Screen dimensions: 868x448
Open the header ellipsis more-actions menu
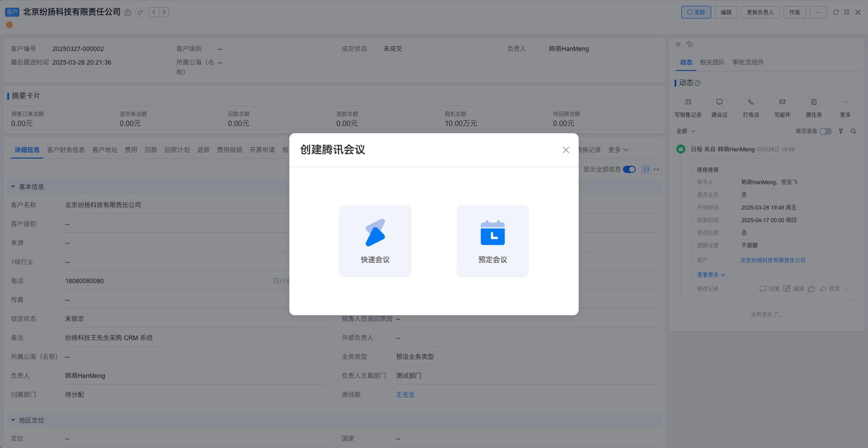click(x=818, y=12)
